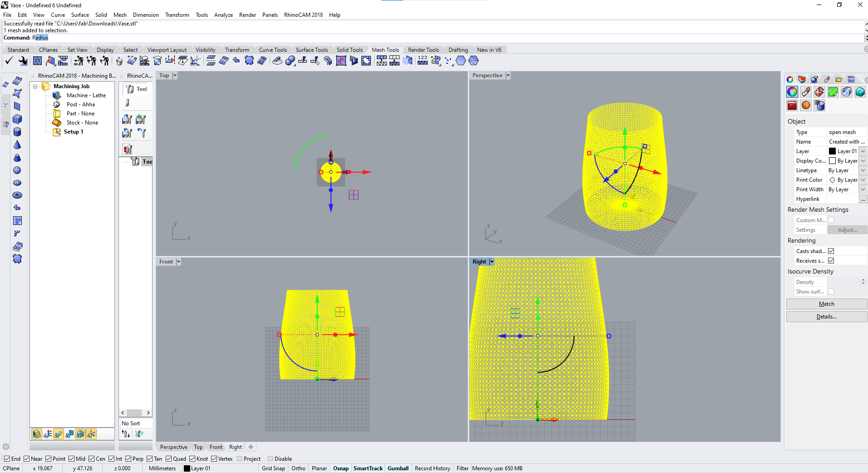Click the hexagon mesh polygon icon
Screen dimensions: 868x473
pos(461,60)
